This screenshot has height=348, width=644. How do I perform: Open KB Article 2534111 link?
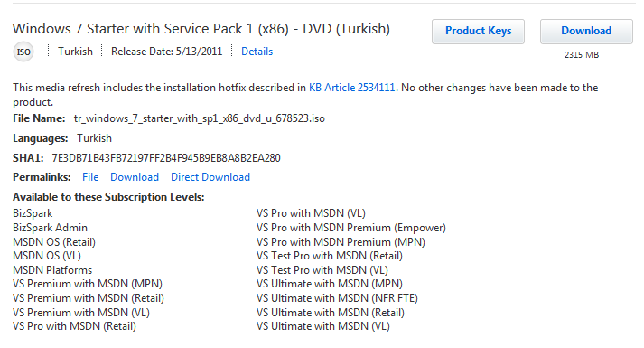[352, 88]
